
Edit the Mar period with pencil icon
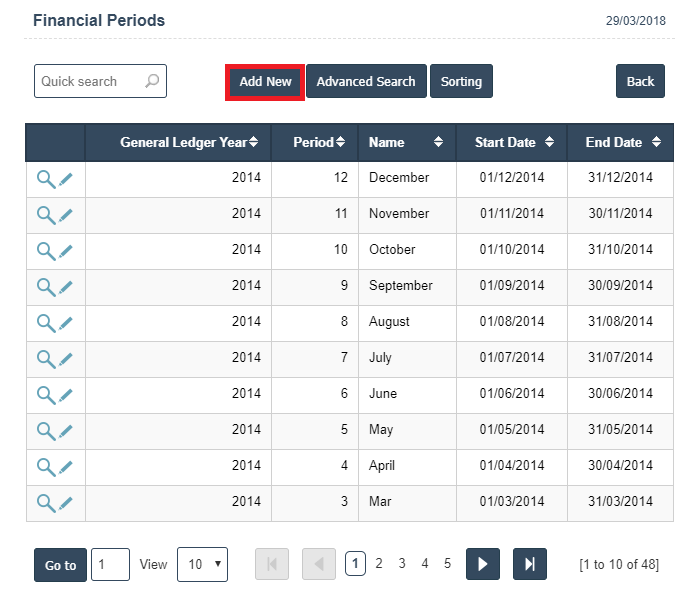(65, 504)
